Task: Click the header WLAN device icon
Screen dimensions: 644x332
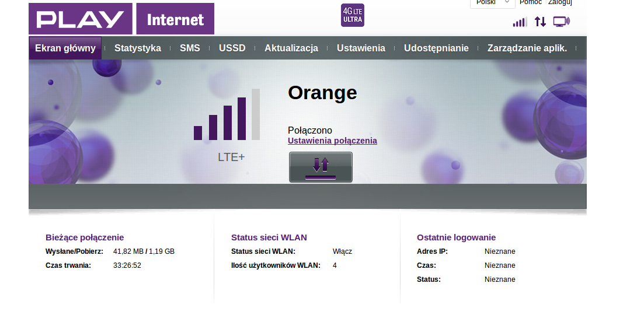Action: click(562, 22)
